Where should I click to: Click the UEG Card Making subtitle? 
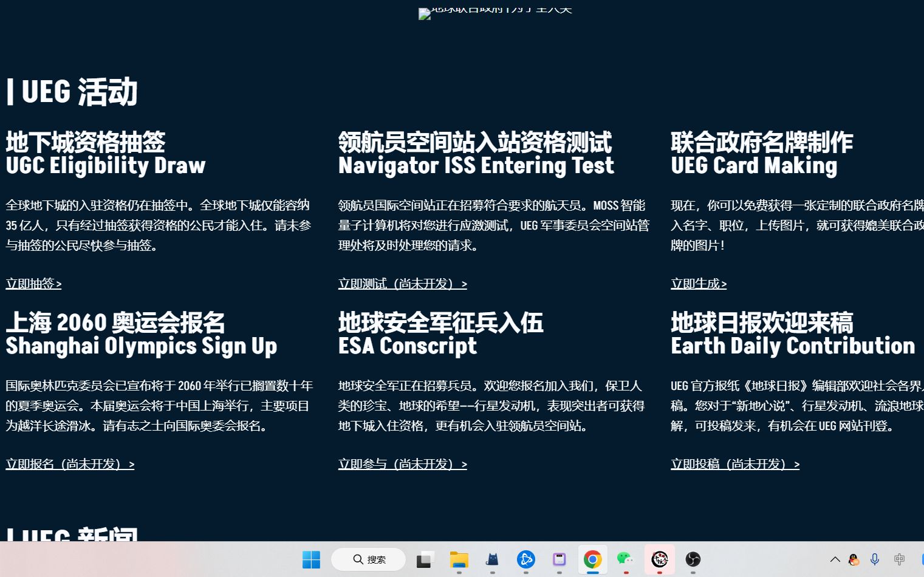tap(754, 166)
